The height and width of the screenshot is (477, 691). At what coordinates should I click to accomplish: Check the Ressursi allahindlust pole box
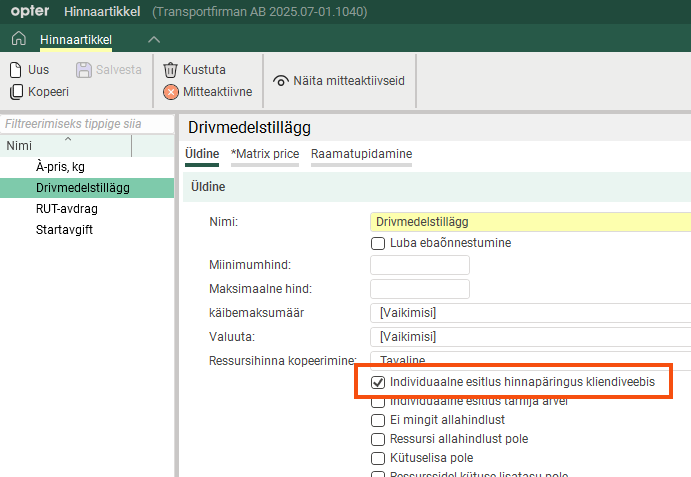tap(378, 439)
